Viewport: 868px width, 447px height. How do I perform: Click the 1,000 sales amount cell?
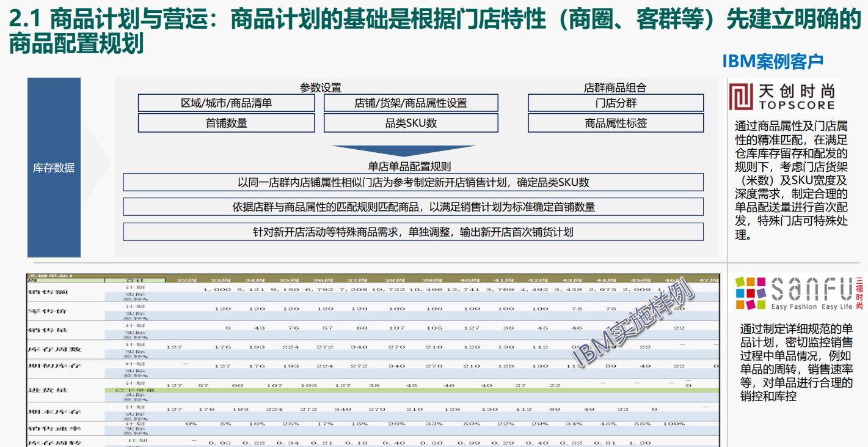coord(217,289)
